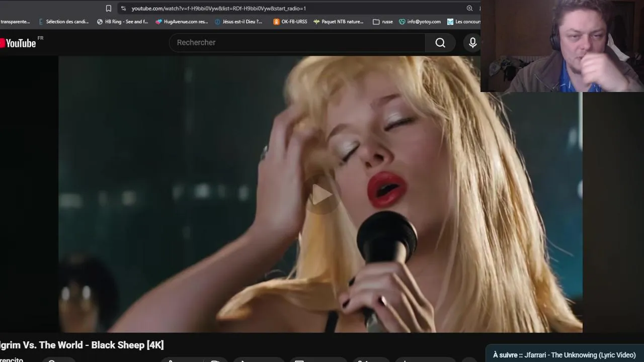This screenshot has width=644, height=362.
Task: Open the OK-FB-URSS bookmark
Action: (290, 22)
